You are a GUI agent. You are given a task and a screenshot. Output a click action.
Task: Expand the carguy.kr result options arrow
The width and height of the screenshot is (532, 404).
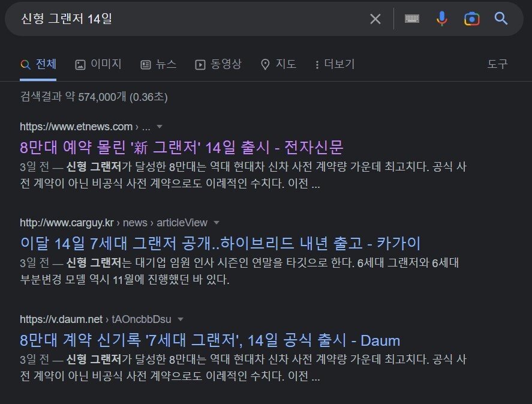click(x=217, y=223)
